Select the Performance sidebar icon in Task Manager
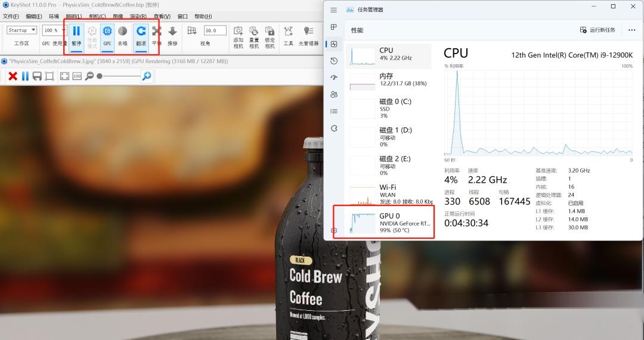 pyautogui.click(x=333, y=44)
